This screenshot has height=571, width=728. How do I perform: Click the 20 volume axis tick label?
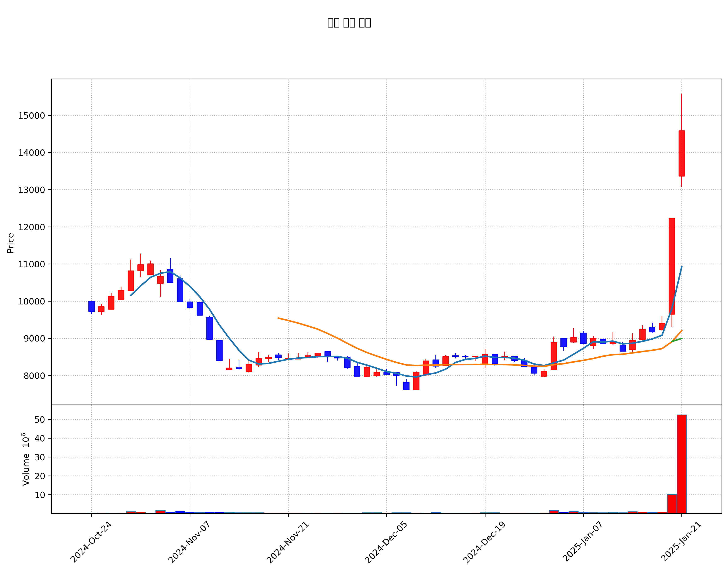(x=40, y=476)
